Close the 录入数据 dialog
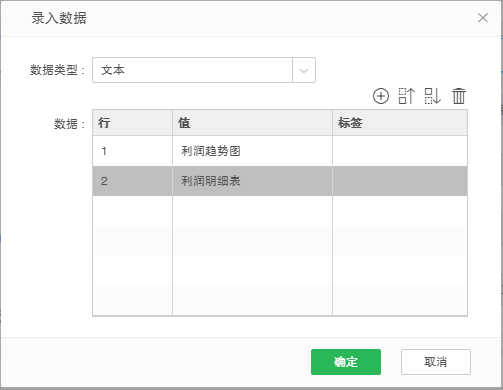The image size is (503, 390). point(483,18)
